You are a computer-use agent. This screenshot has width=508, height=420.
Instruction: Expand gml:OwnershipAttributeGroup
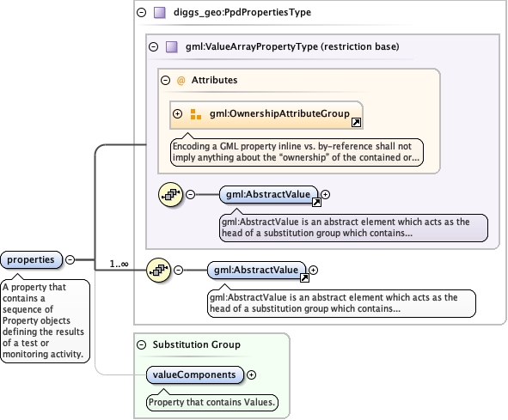177,113
